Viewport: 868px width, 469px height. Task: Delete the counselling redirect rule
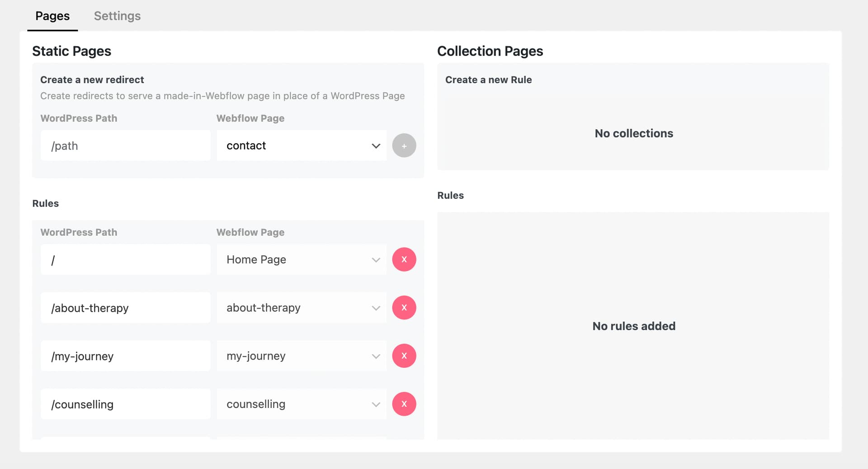click(404, 404)
